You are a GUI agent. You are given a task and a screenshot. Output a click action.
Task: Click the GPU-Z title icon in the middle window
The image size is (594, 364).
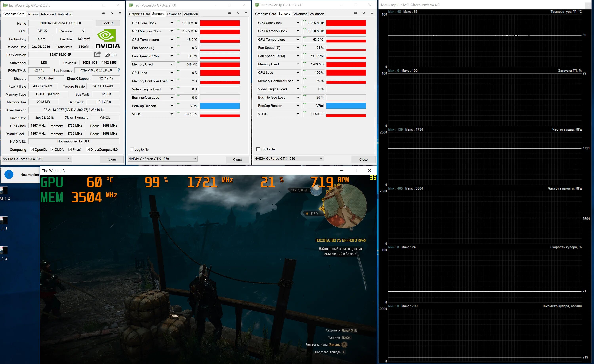[x=131, y=5]
